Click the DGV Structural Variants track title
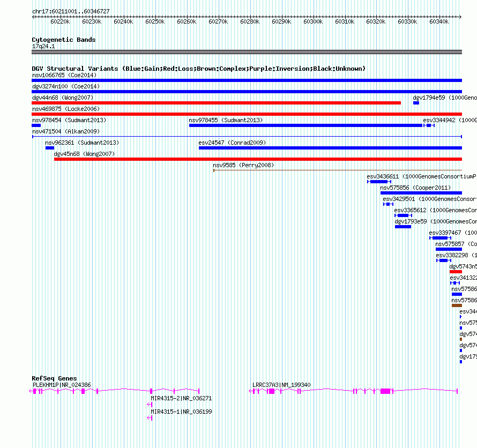Viewport: 477px width, 448px height. click(198, 69)
